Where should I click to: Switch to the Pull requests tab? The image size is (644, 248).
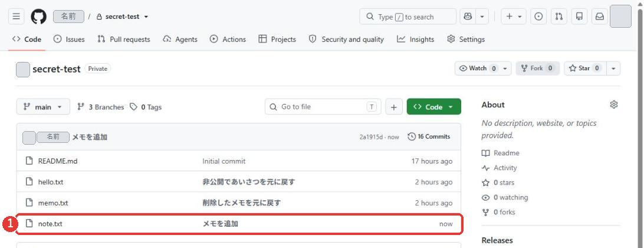click(124, 39)
